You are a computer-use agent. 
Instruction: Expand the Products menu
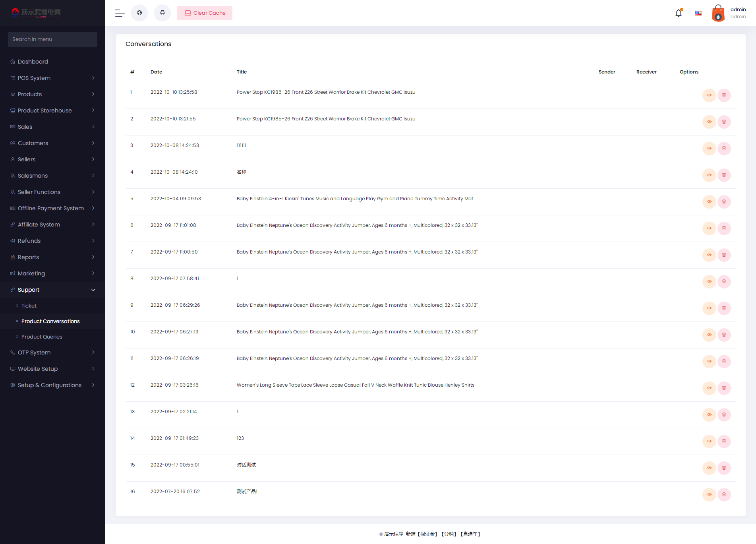52,94
